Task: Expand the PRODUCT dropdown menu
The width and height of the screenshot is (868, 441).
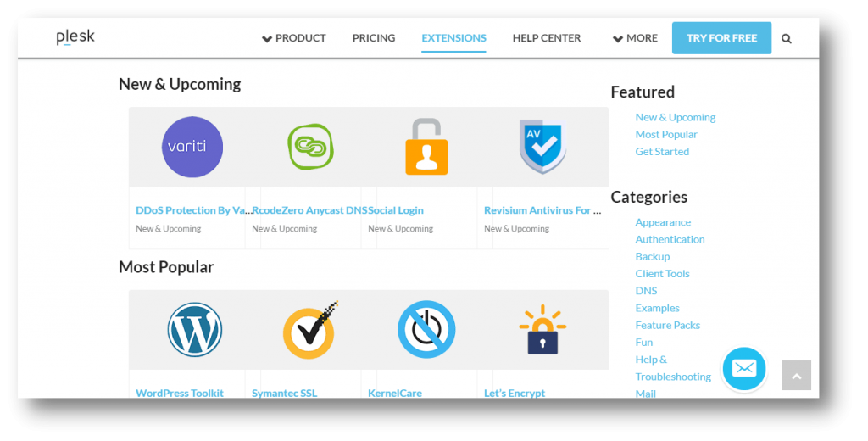Action: (x=294, y=38)
